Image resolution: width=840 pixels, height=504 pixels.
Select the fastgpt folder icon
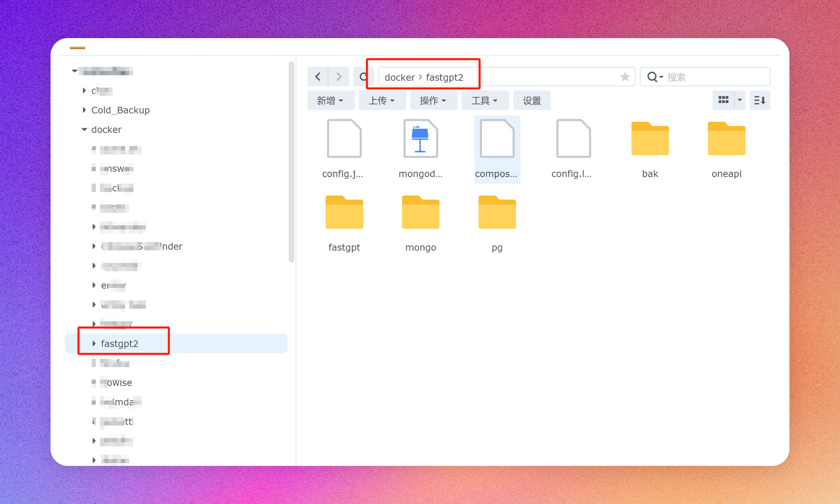point(344,212)
